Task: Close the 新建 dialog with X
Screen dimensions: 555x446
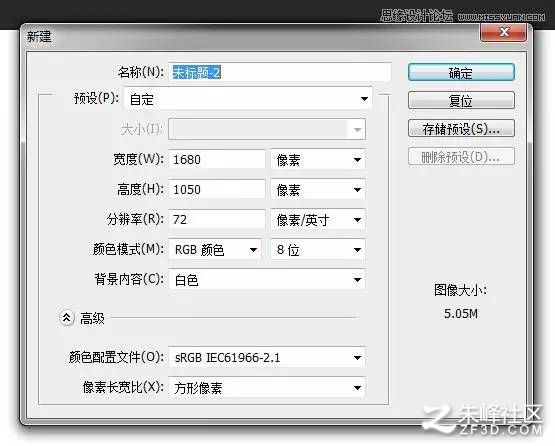Action: click(x=503, y=33)
